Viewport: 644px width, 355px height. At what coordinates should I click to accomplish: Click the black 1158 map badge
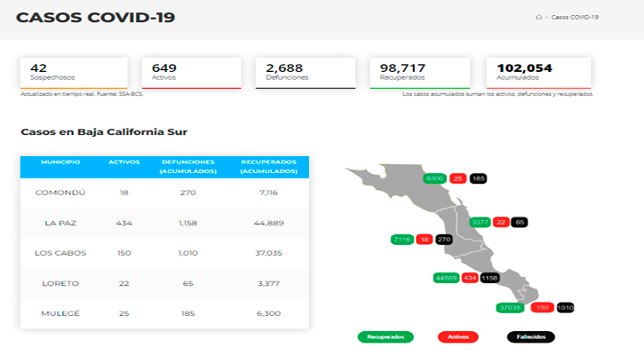coord(489,279)
